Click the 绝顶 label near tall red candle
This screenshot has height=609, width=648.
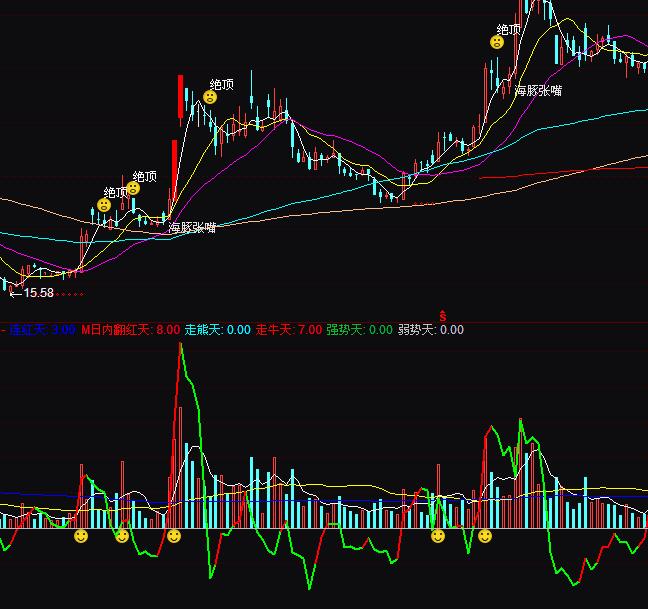point(222,85)
